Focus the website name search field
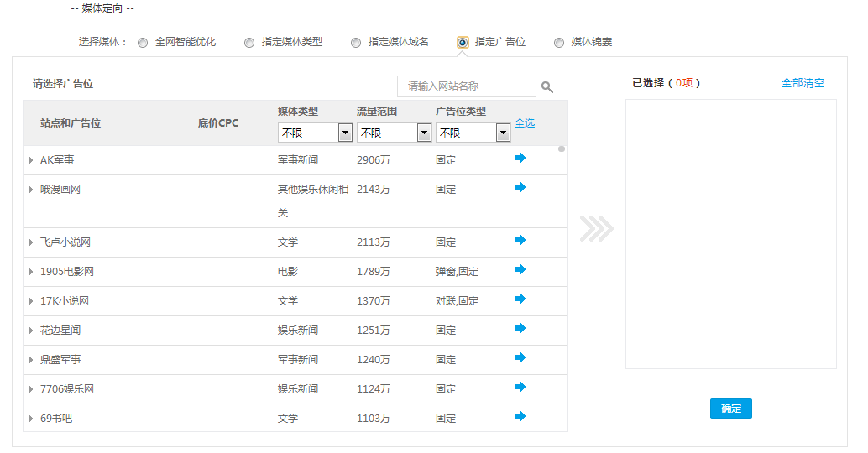Viewport: 868px width, 453px height. [x=466, y=86]
